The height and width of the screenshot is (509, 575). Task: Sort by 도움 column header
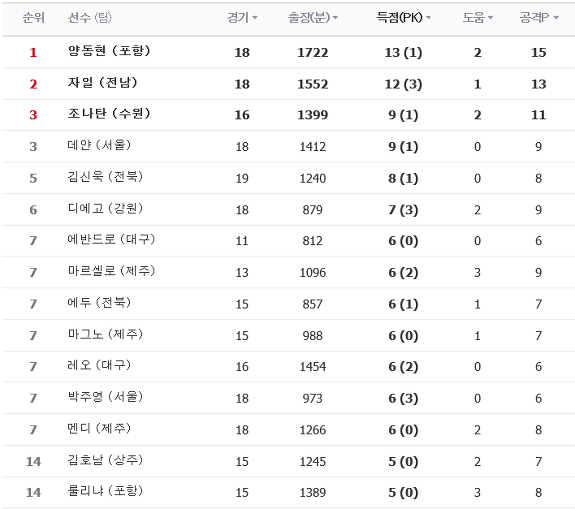pyautogui.click(x=477, y=17)
